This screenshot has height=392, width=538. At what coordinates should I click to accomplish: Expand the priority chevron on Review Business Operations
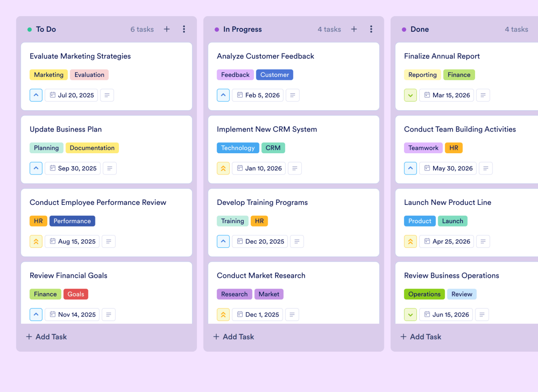click(410, 314)
